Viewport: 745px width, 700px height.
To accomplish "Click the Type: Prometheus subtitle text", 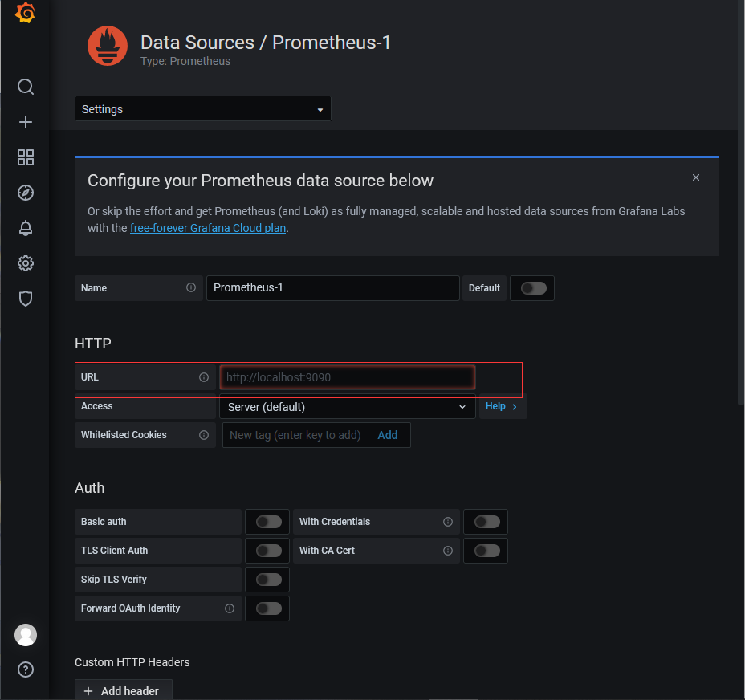I will 185,61.
